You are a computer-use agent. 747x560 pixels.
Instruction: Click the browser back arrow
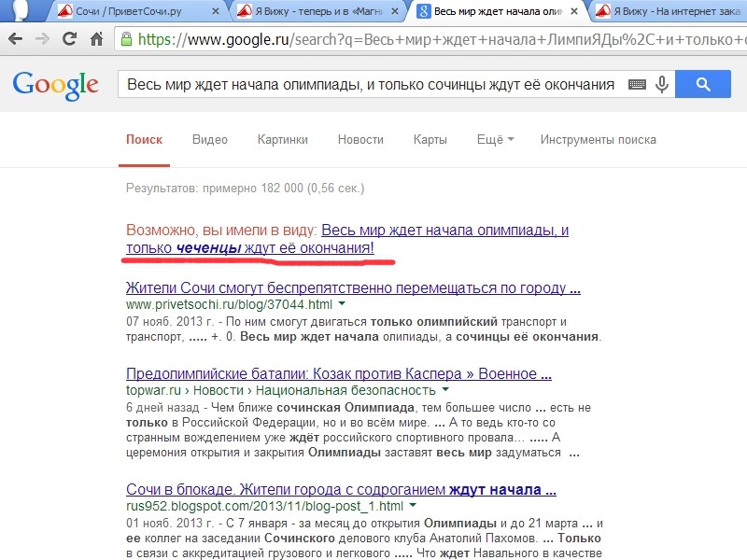[x=17, y=41]
